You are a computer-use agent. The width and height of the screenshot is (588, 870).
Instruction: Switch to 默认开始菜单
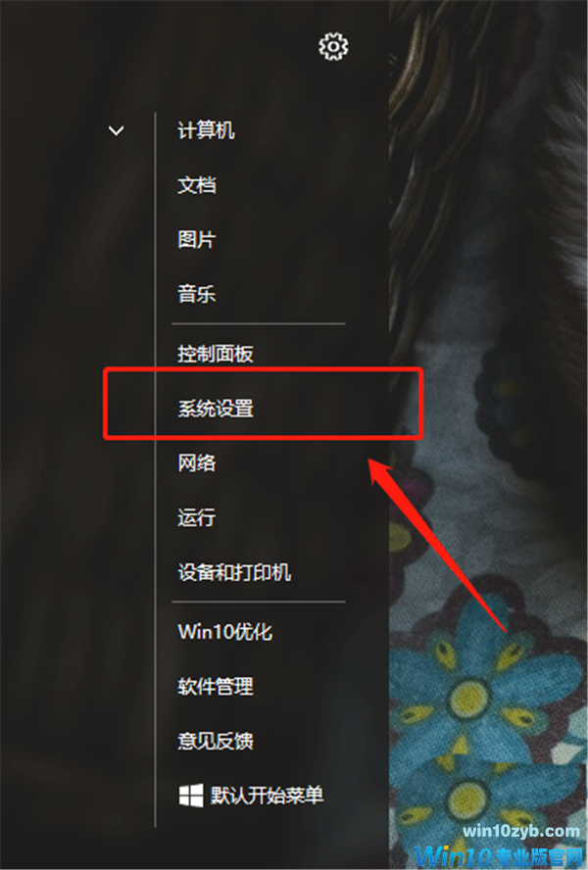(x=267, y=796)
